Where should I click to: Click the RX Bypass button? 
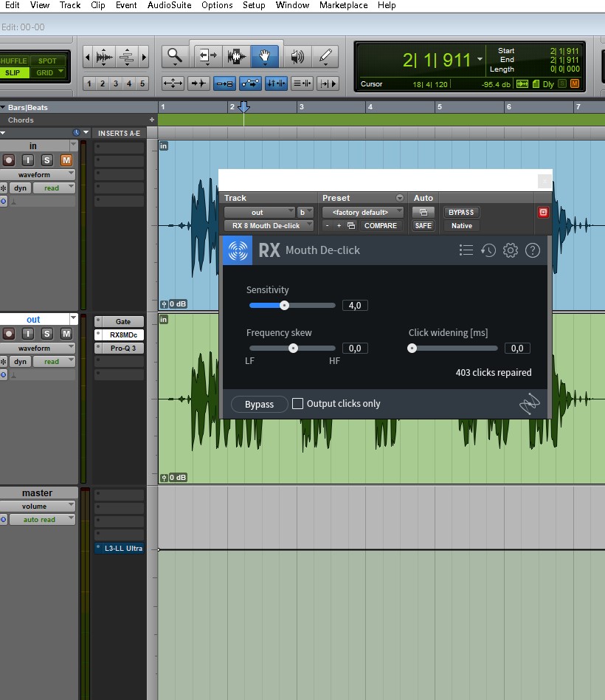tap(259, 404)
